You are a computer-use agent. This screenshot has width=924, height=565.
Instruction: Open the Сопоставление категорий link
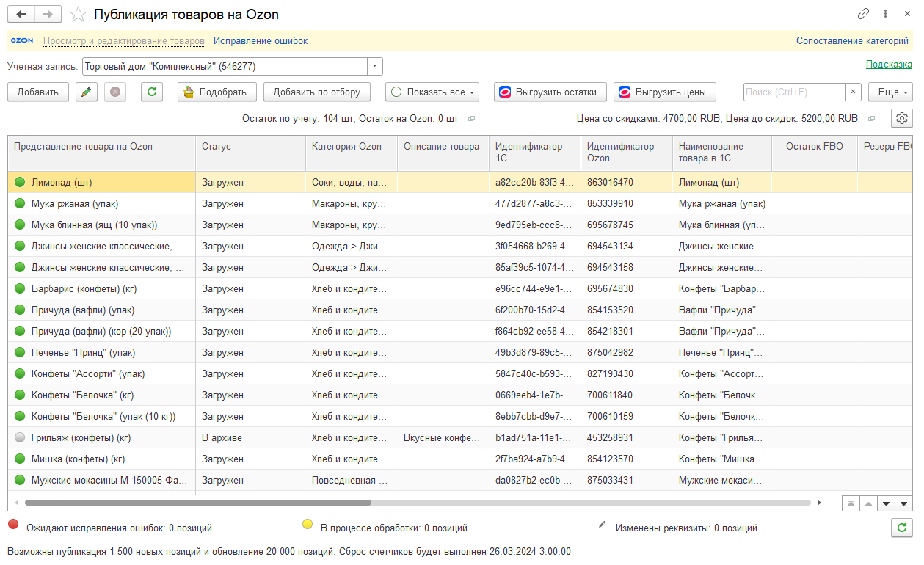(x=852, y=41)
